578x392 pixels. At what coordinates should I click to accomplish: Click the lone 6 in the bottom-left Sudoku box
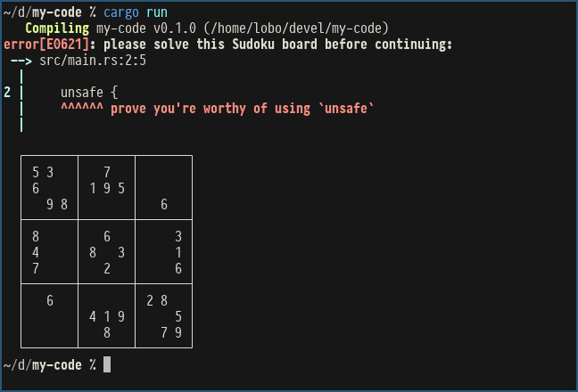pyautogui.click(x=50, y=301)
